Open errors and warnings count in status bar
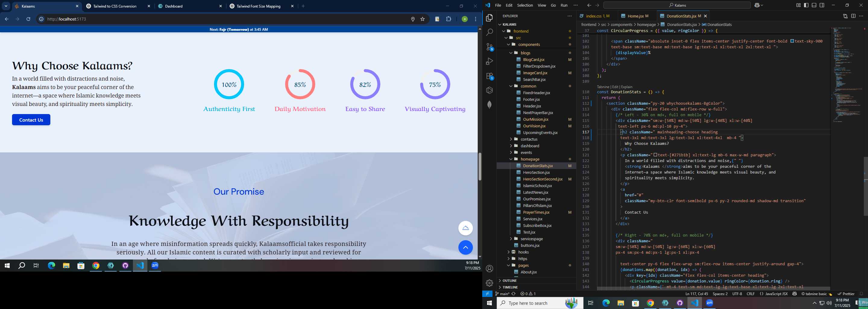 click(x=528, y=294)
